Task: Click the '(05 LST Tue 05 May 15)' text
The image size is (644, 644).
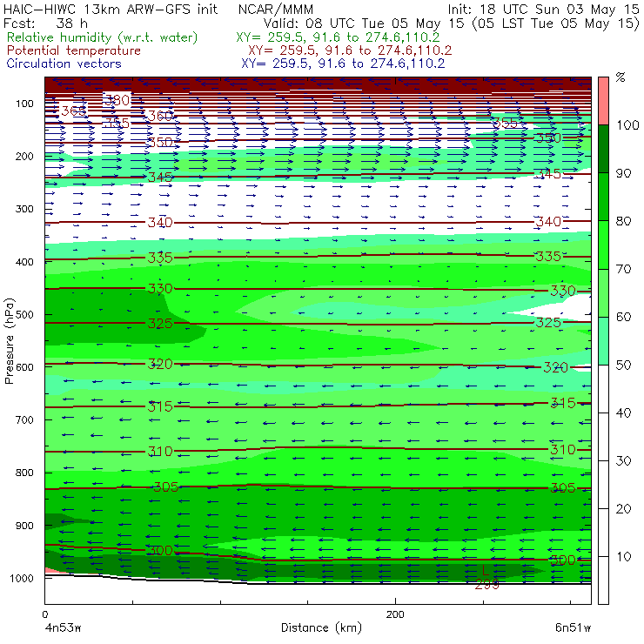Action: tap(555, 23)
